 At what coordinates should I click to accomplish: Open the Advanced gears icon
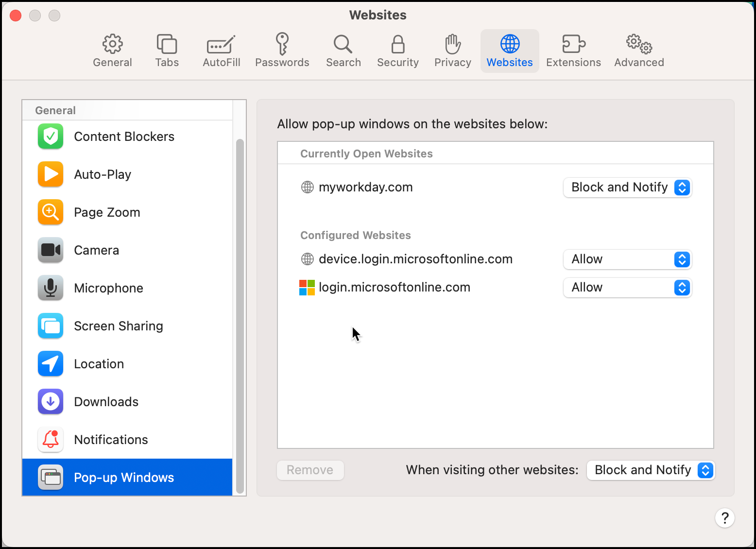click(639, 44)
